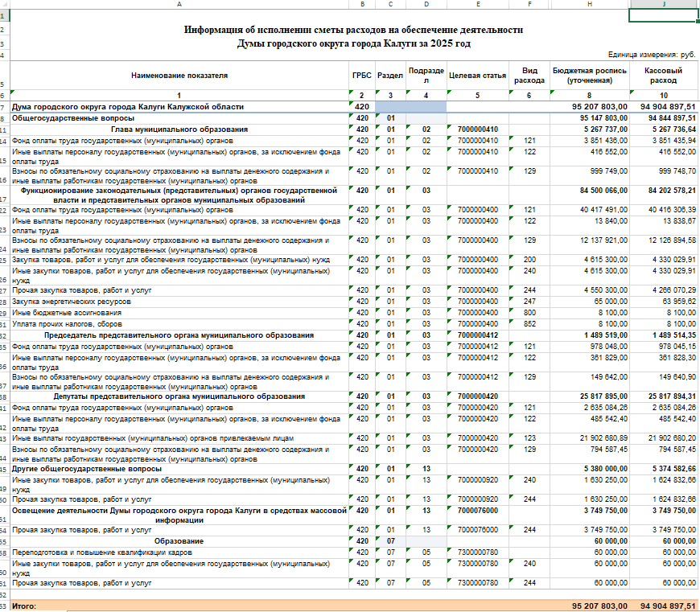Select 'Другие общегосударственные вопросы' cell

click(87, 468)
